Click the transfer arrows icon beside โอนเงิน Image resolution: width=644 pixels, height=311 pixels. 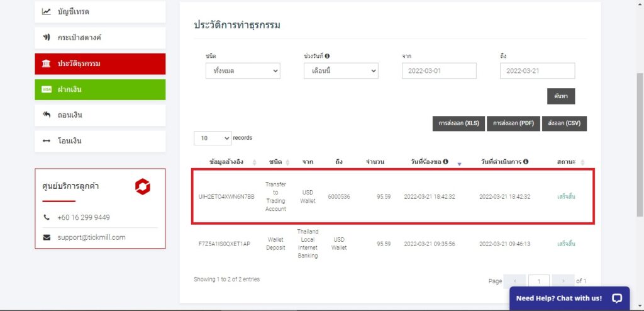coord(47,141)
